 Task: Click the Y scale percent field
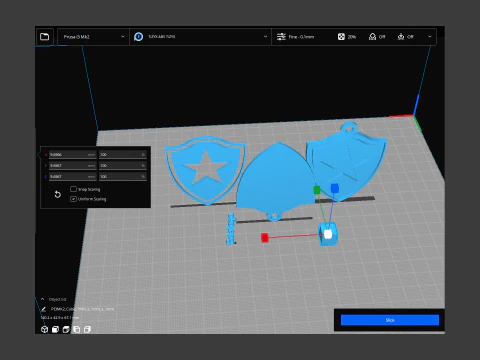tap(123, 166)
